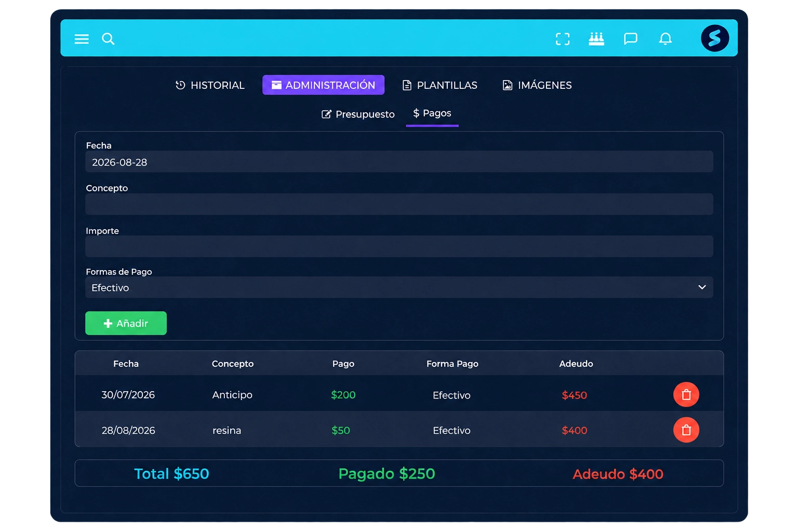The image size is (798, 532).
Task: Click the Total $650 summary
Action: [171, 474]
